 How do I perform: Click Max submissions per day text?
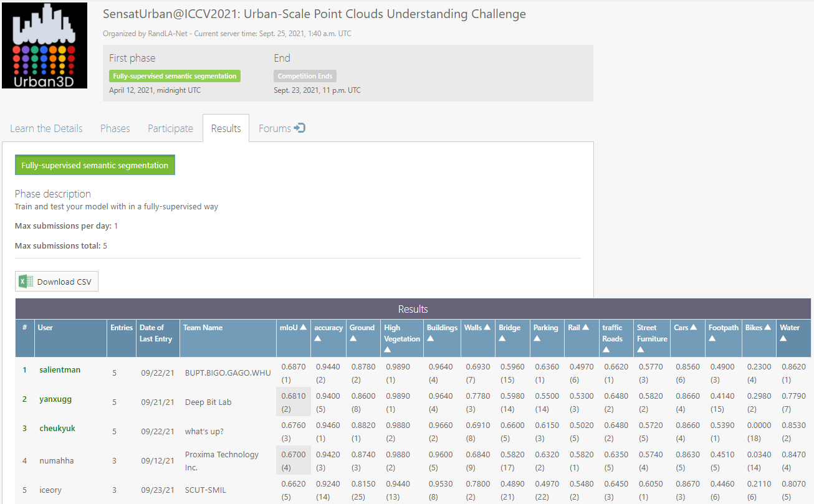(66, 226)
